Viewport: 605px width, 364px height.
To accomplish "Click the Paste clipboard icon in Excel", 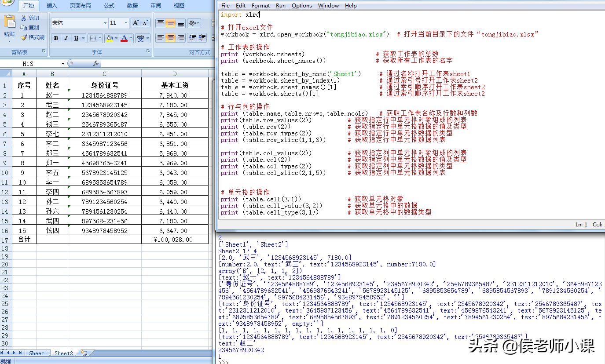I will pos(9,22).
